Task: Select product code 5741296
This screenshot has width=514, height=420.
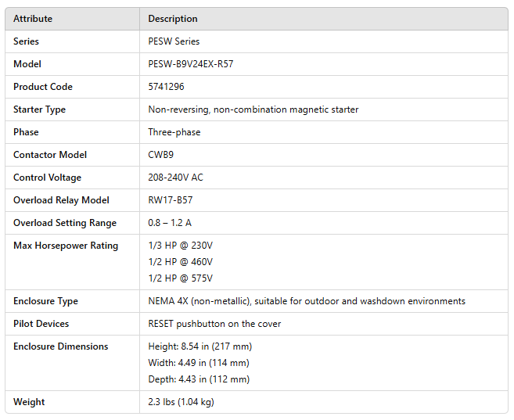Action: 167,87
